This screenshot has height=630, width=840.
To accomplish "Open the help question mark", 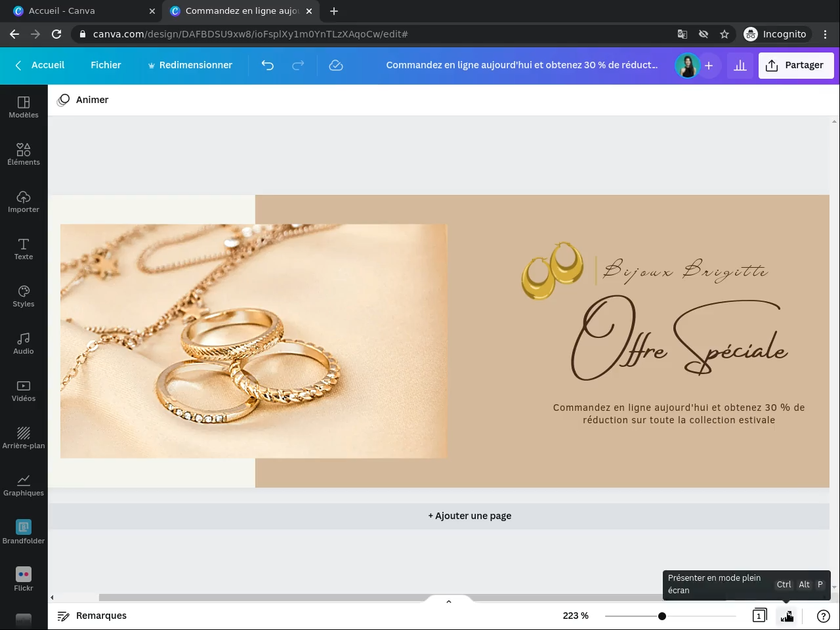I will pos(824,616).
